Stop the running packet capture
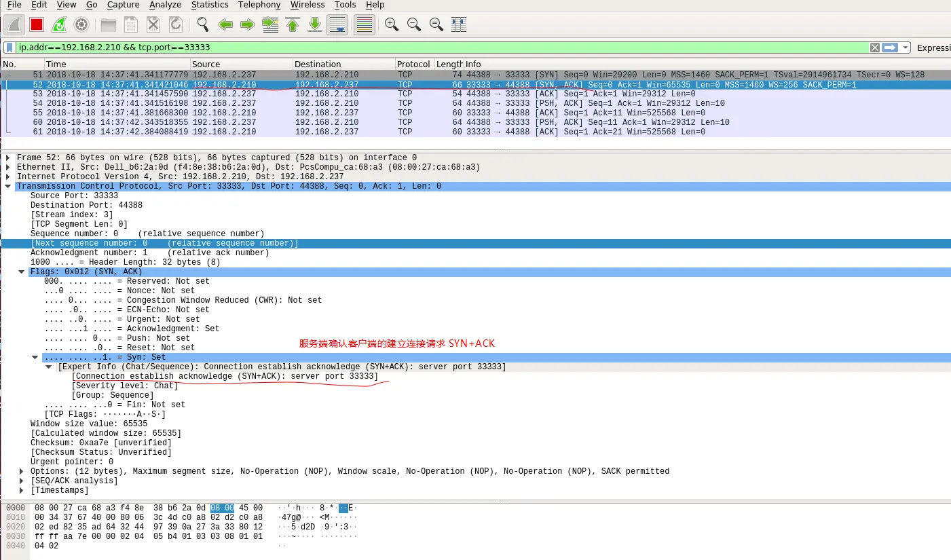This screenshot has height=560, width=951. tap(37, 25)
